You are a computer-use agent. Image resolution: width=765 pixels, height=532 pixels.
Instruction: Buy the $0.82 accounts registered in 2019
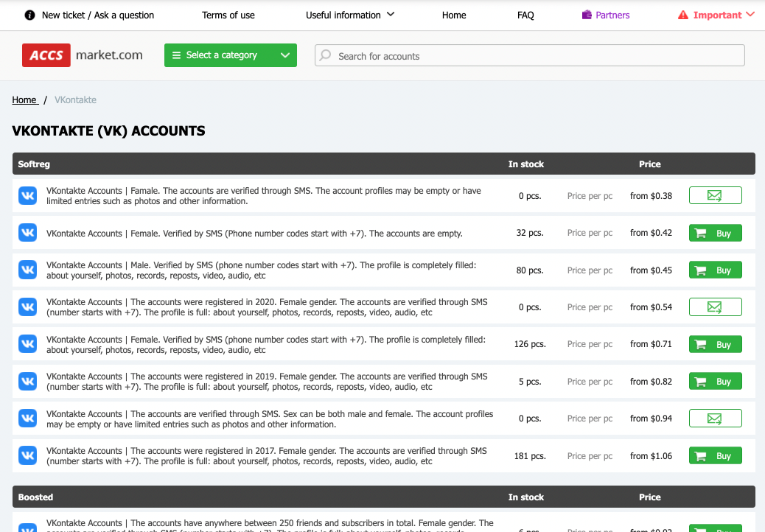tap(715, 382)
